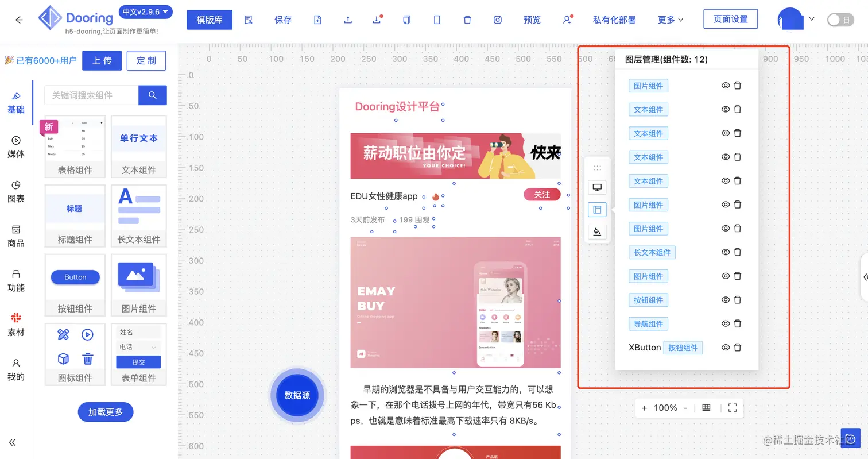Click the new-page file plus icon
The width and height of the screenshot is (868, 459).
click(x=318, y=20)
